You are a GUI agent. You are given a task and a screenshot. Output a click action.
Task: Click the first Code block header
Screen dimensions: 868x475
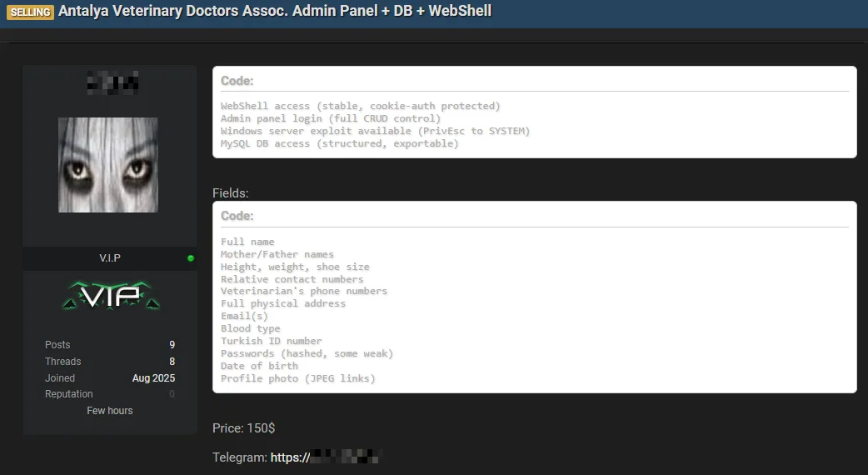[237, 81]
